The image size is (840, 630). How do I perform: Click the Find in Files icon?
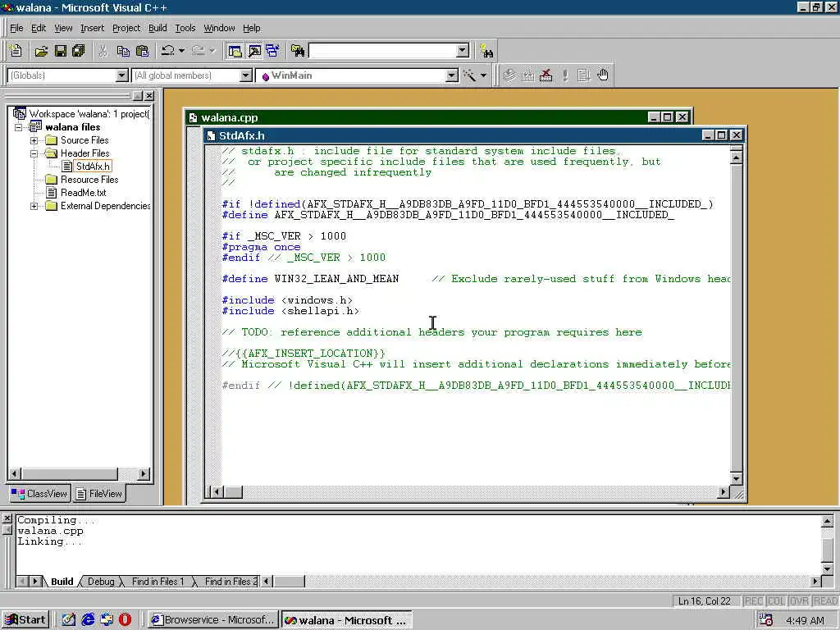click(x=297, y=51)
